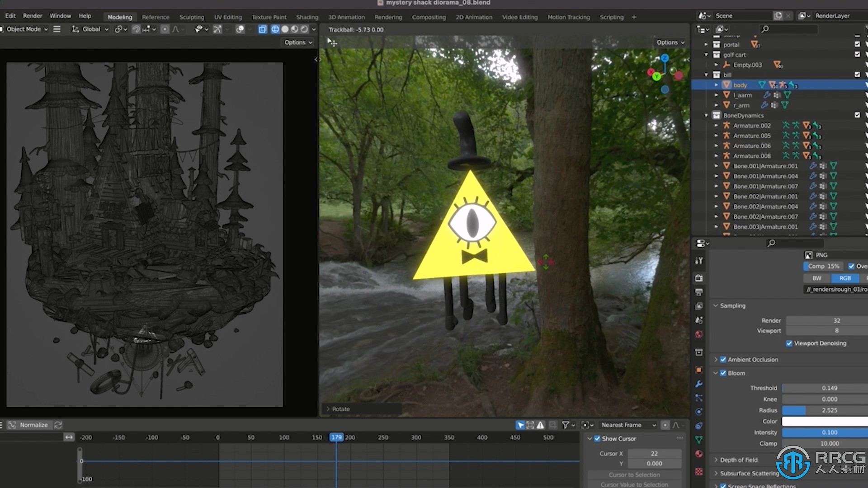Image resolution: width=868 pixels, height=488 pixels.
Task: Switch viewport to rendered shading
Action: point(305,29)
